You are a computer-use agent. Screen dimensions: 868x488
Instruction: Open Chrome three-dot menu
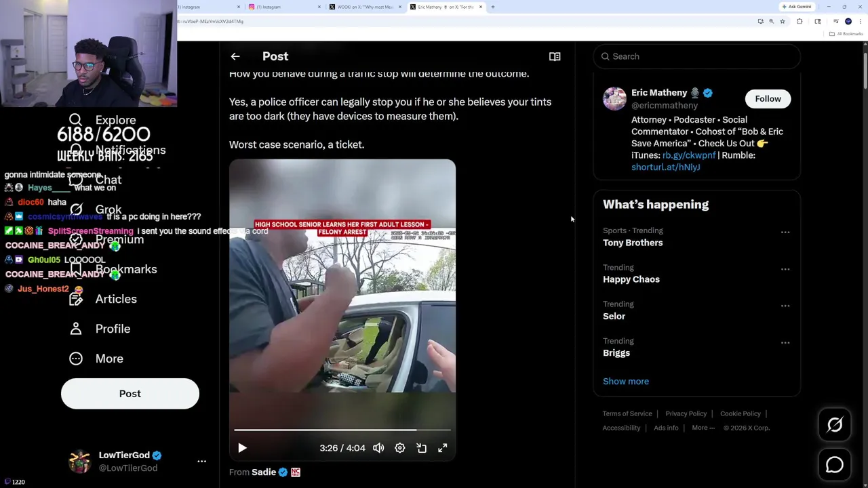(x=861, y=21)
